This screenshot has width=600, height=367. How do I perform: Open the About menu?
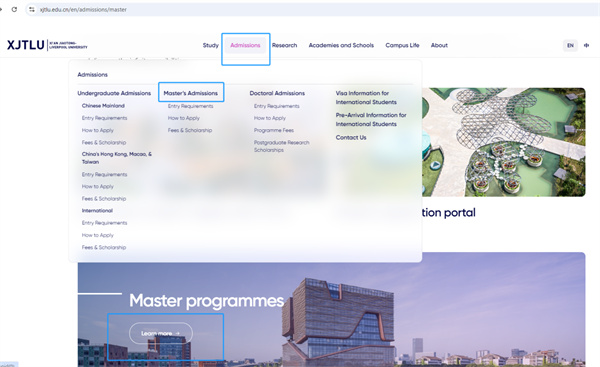[x=439, y=45]
